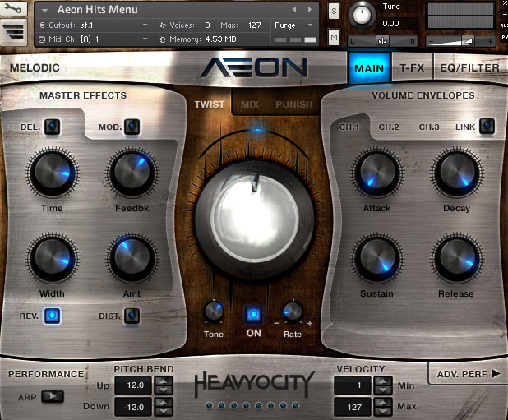The height and width of the screenshot is (420, 508).
Task: Select the PUNISH effect mode
Action: (x=293, y=105)
